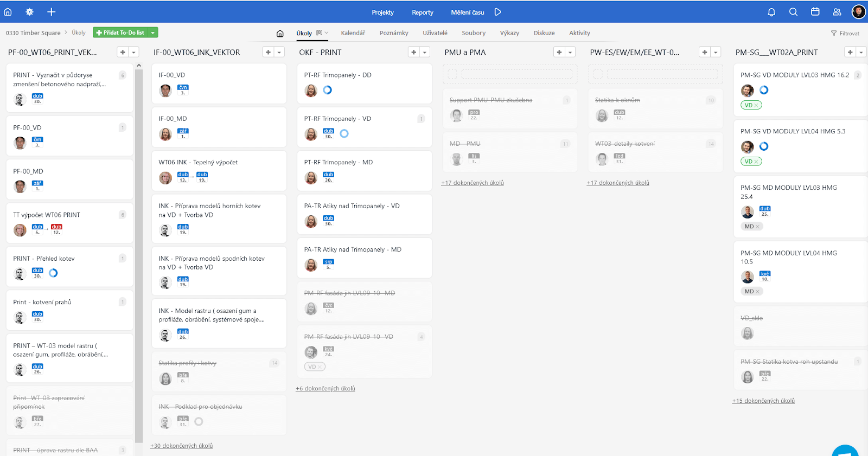
Task: Open the notifications bell
Action: point(771,12)
